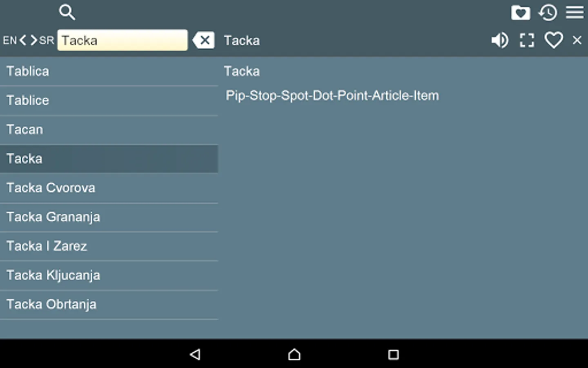
Task: Open the Tacka Cvorova entry
Action: click(x=109, y=188)
